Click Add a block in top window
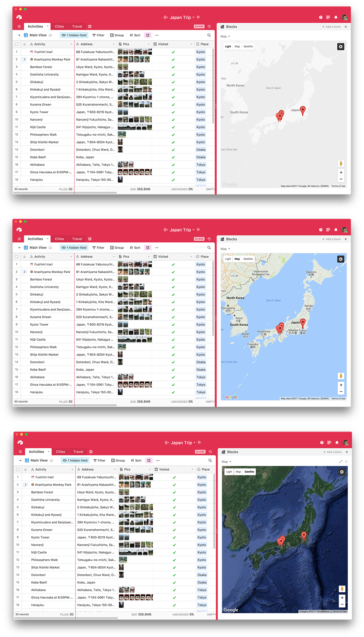Viewport: 364px width, 637px height. 331,27
